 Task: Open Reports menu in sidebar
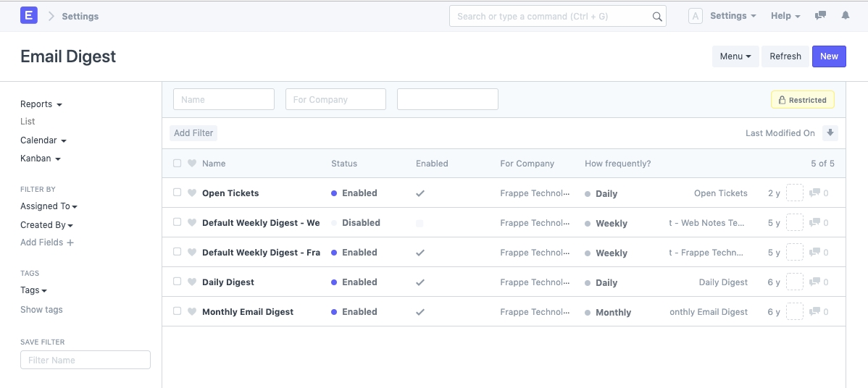[x=41, y=104]
